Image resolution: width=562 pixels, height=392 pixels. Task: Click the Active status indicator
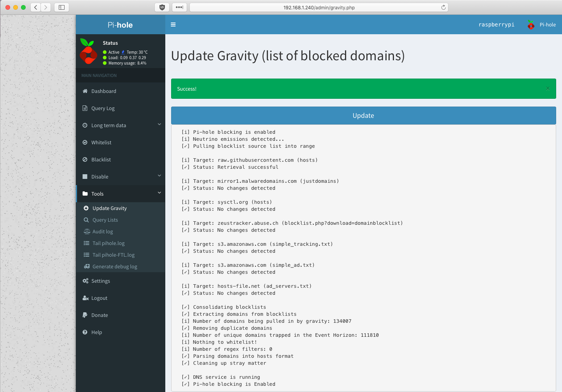pos(111,52)
